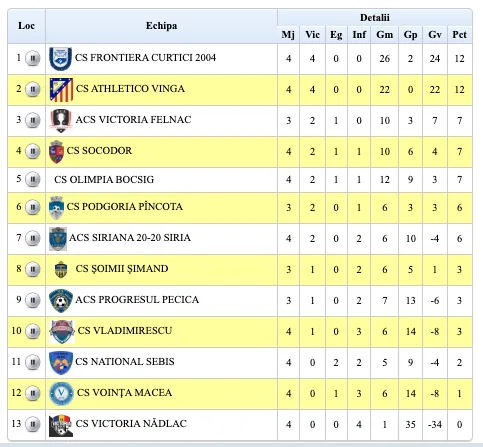Image resolution: width=483 pixels, height=447 pixels.
Task: Click the Pct column header
Action: [x=460, y=35]
